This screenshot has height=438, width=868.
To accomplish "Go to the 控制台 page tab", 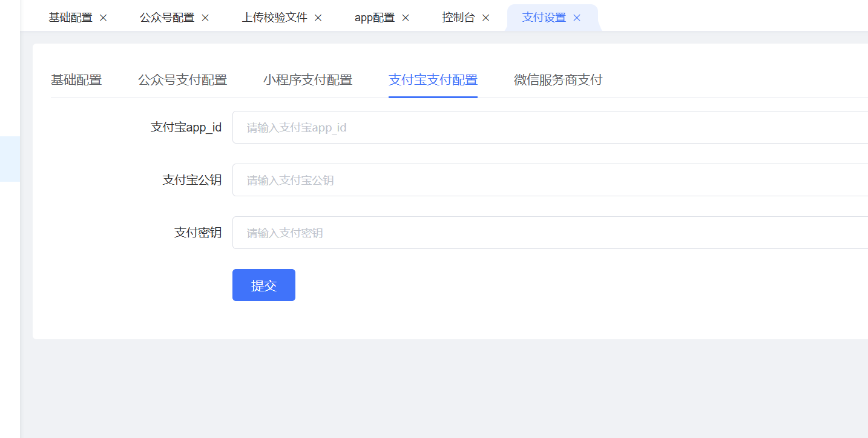I will pos(458,18).
